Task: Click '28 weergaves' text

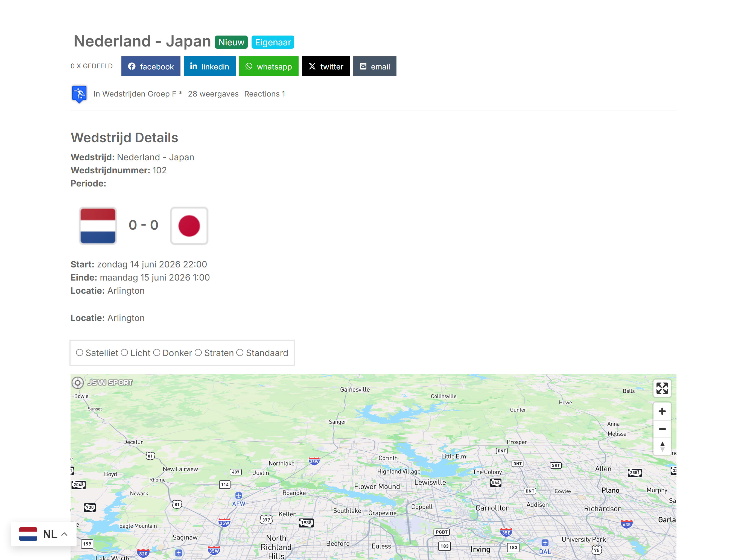Action: point(213,94)
